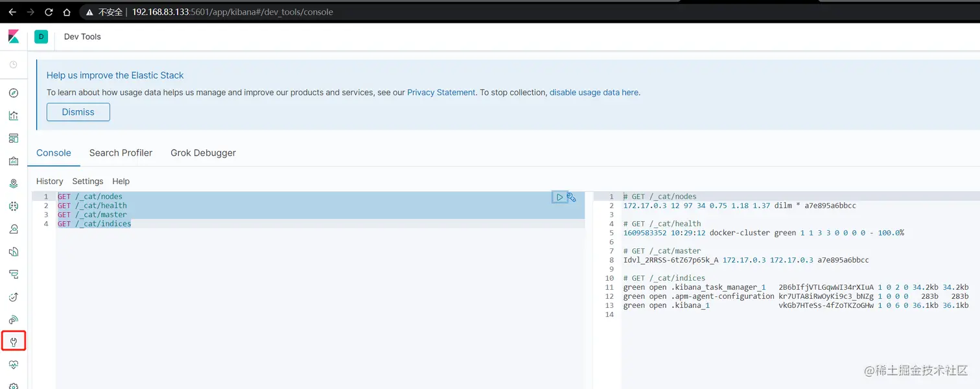Click line number 1 in request editor gutter
This screenshot has width=980, height=389.
click(45, 196)
